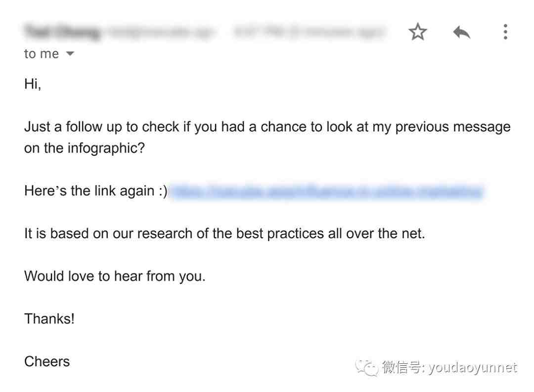Open the blurred blue infographic link
The height and width of the screenshot is (392, 534).
click(x=326, y=191)
